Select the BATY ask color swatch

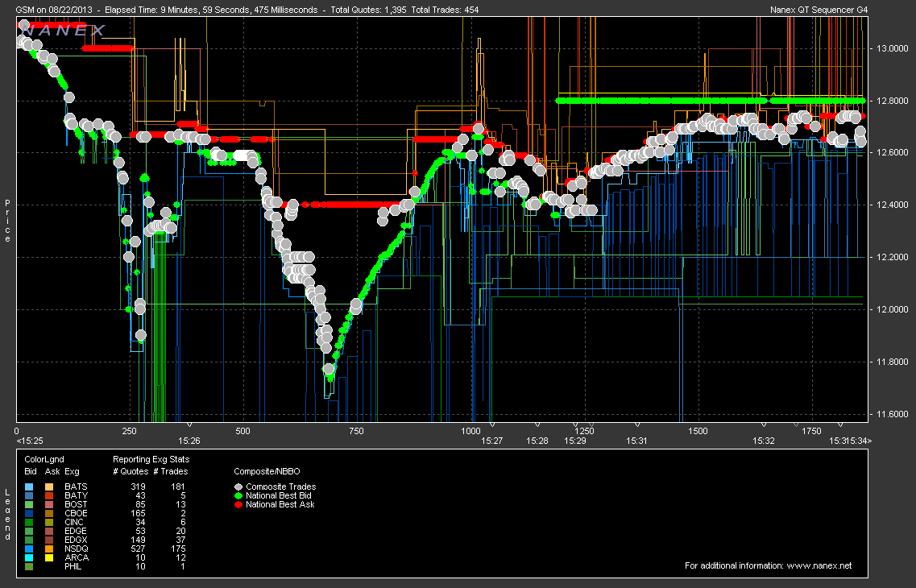tap(49, 495)
